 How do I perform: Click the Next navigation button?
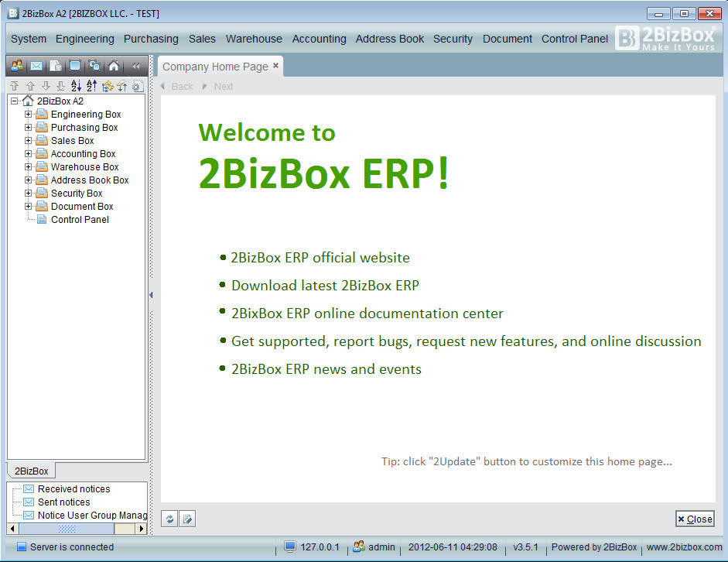click(x=217, y=87)
